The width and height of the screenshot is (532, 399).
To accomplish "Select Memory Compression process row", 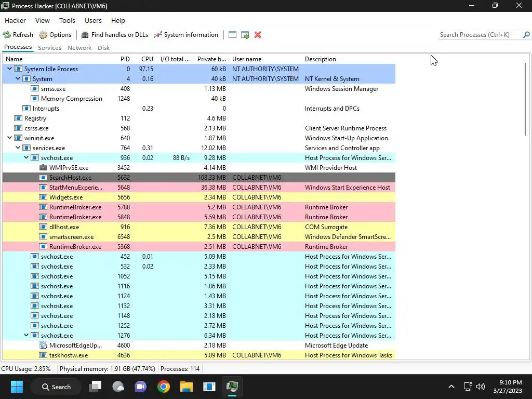I will click(199, 98).
